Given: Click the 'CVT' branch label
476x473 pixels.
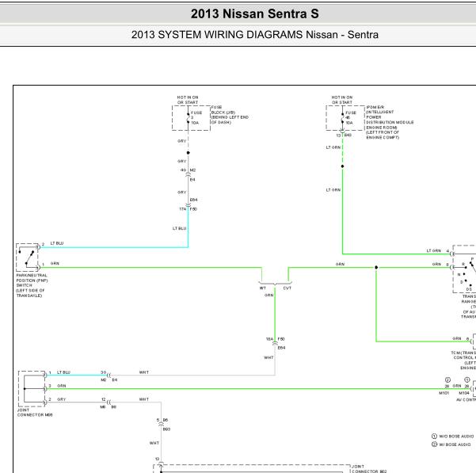Looking at the screenshot, I should point(288,288).
